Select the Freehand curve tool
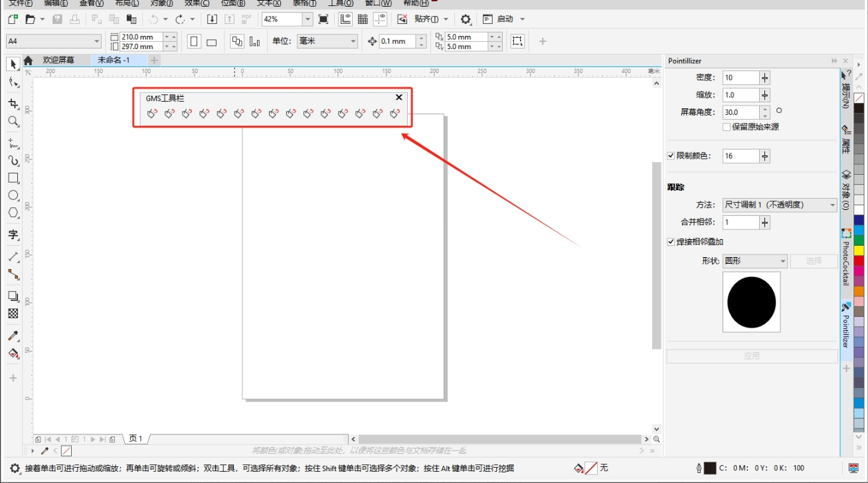 point(13,143)
